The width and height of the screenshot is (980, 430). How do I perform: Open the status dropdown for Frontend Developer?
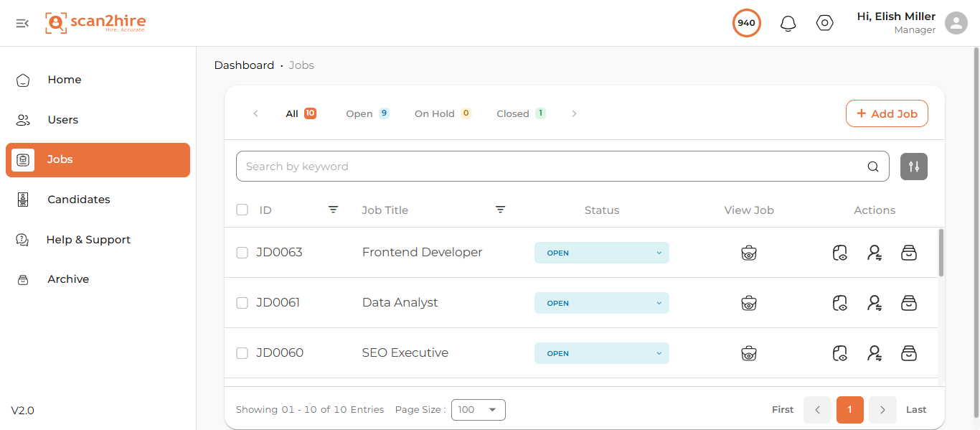click(602, 253)
